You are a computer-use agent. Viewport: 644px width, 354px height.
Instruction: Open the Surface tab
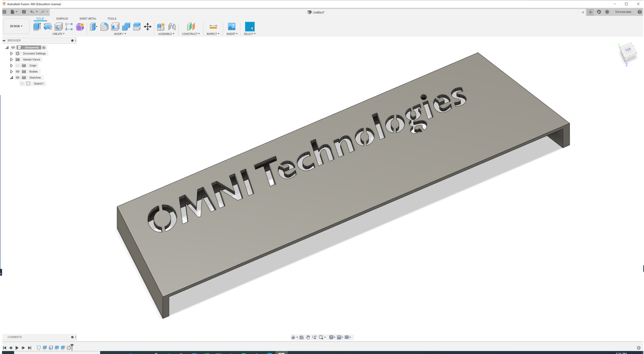point(62,19)
